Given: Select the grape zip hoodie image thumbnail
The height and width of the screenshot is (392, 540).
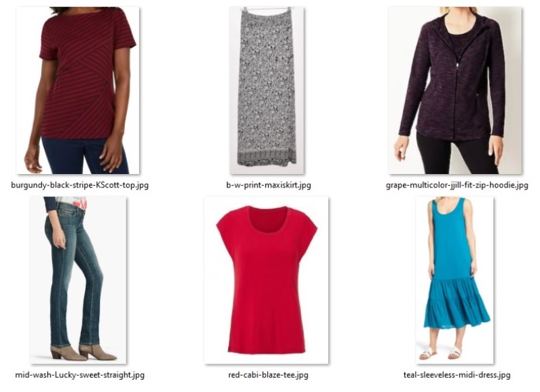Looking at the screenshot, I should (x=455, y=90).
